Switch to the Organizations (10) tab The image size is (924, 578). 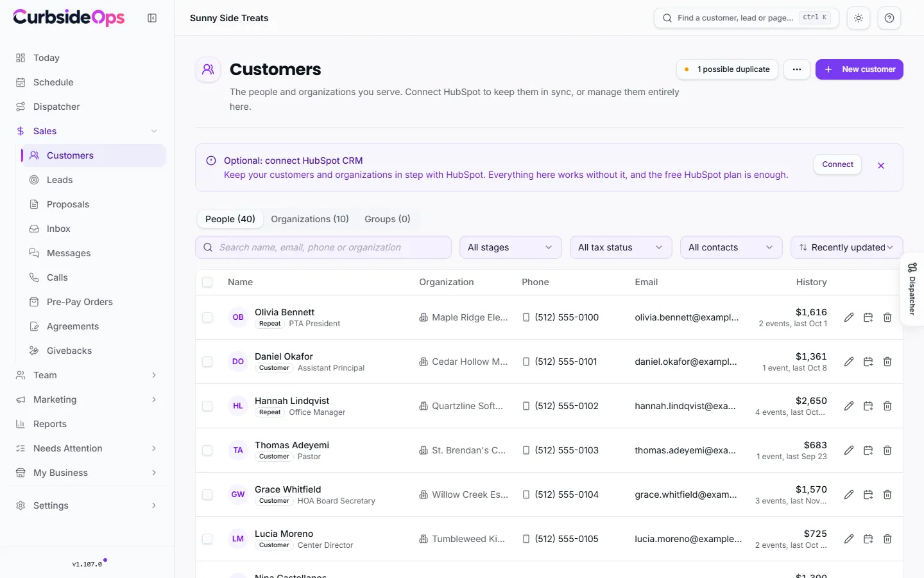coord(310,219)
